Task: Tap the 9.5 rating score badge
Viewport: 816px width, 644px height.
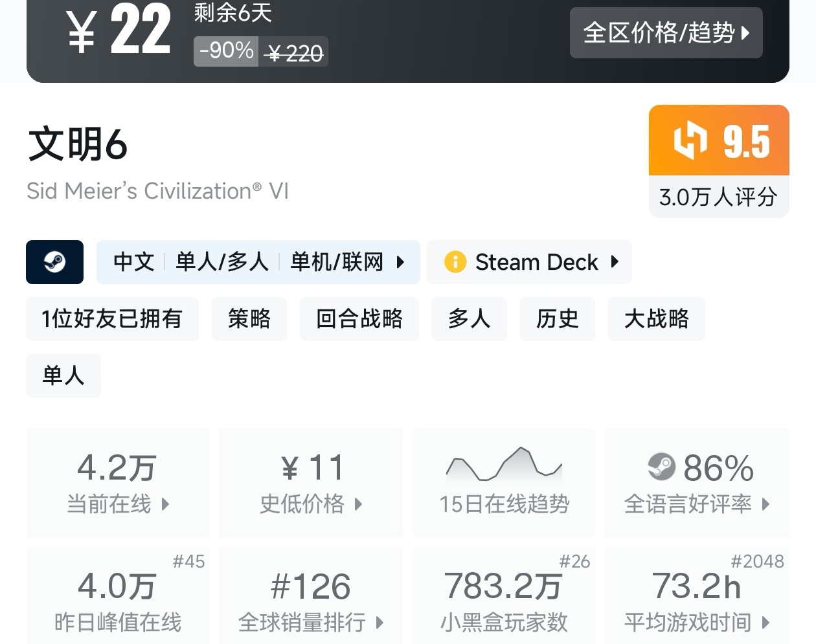Action: pos(719,140)
